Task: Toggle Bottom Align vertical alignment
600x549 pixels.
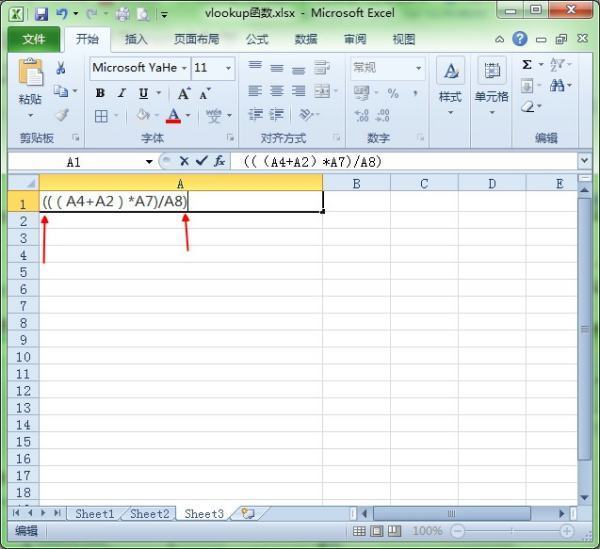Action: pyautogui.click(x=298, y=70)
